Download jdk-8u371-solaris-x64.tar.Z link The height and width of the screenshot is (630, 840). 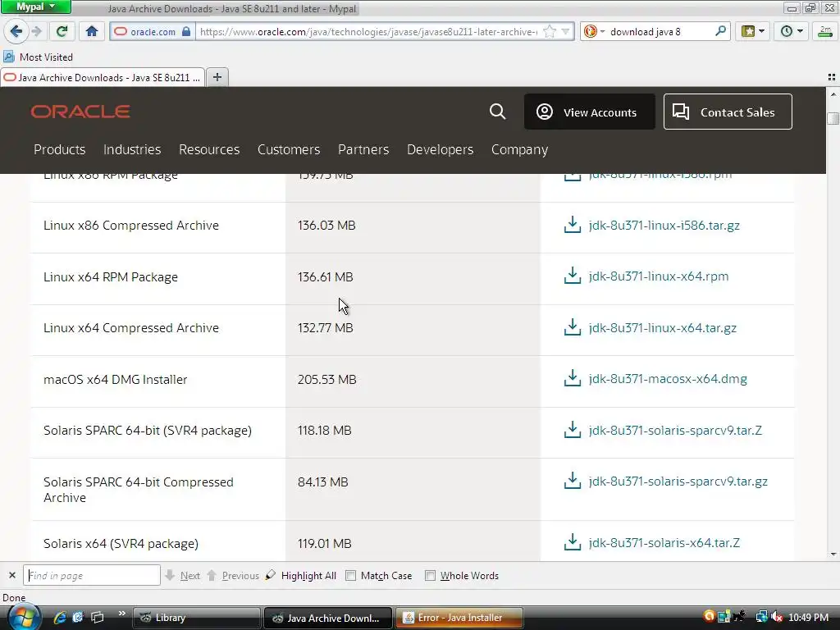664,543
